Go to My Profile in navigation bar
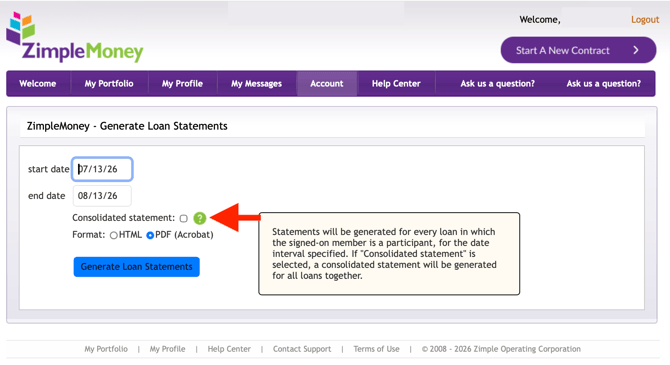The height and width of the screenshot is (365, 670). pyautogui.click(x=182, y=84)
